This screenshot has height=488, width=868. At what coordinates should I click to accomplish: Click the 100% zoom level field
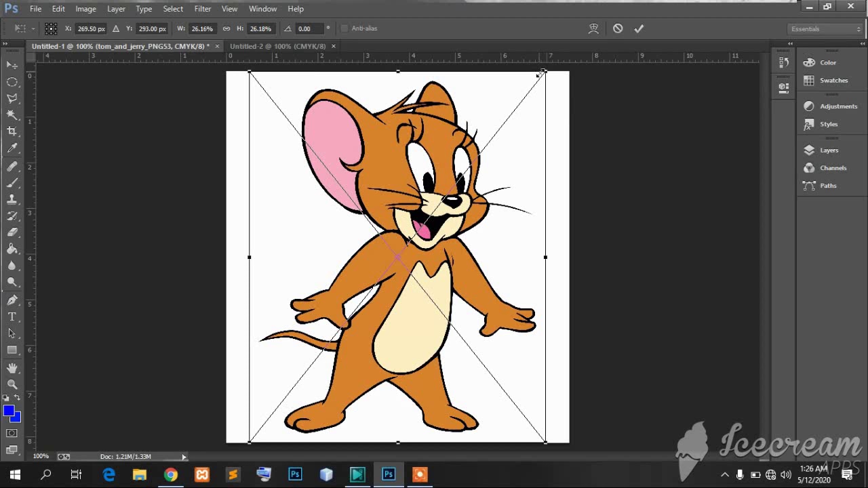coord(41,457)
